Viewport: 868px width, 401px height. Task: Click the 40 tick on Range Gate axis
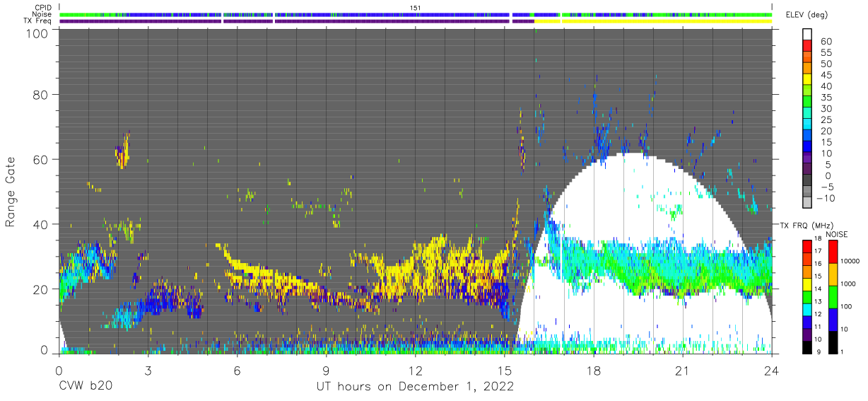pyautogui.click(x=41, y=223)
